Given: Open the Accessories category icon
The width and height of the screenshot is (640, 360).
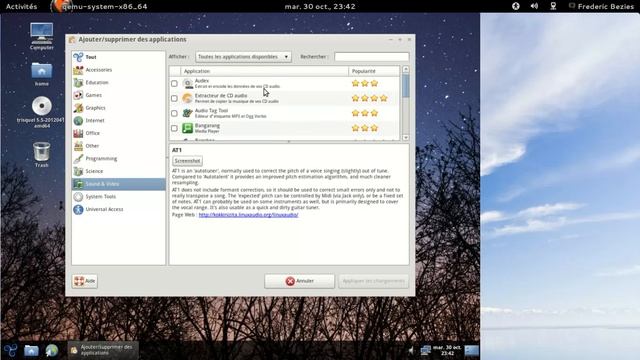Looking at the screenshot, I should pyautogui.click(x=78, y=70).
